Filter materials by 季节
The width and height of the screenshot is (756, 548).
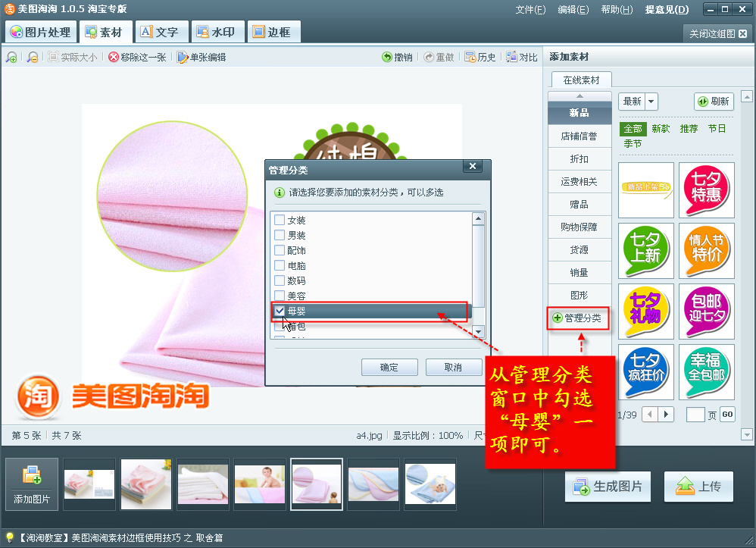point(633,144)
